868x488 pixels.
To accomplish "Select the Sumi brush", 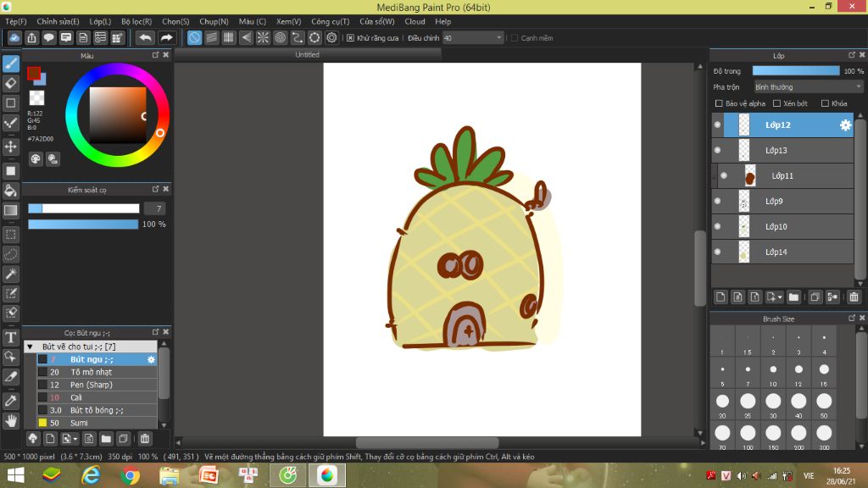I will click(x=97, y=424).
